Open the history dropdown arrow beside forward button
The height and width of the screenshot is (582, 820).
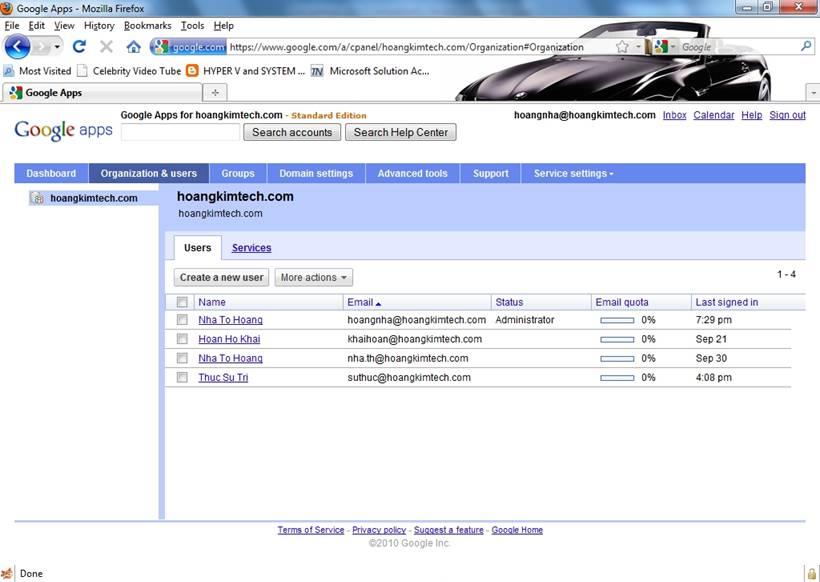point(57,47)
